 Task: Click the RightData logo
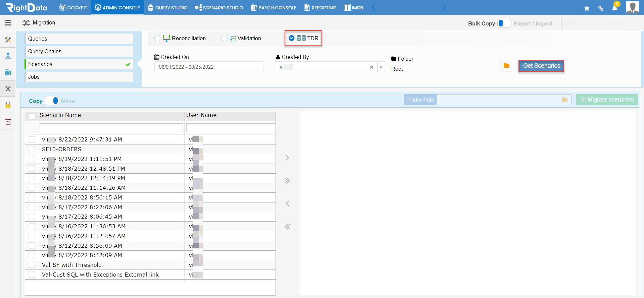coord(27,7)
